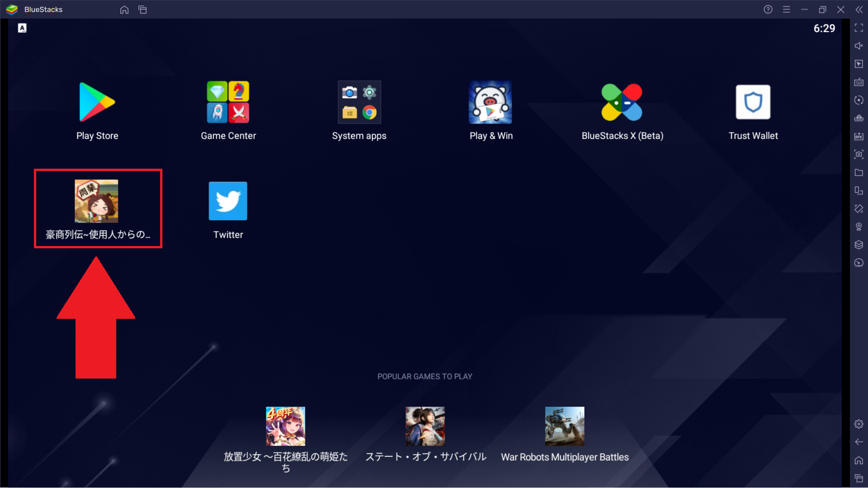The height and width of the screenshot is (488, 868).
Task: Open the stacked layers icon in the sidebar
Action: pos(859,245)
